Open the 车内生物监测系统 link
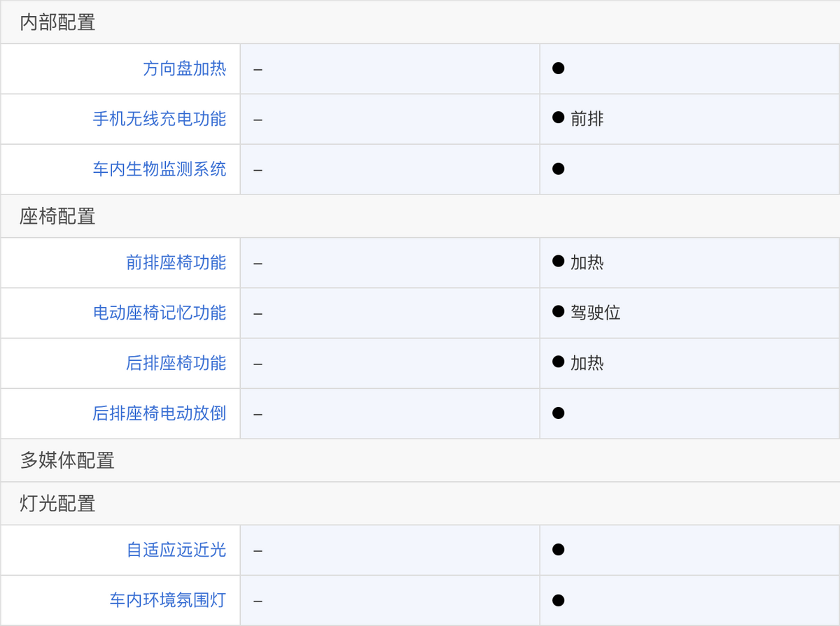 coord(160,169)
